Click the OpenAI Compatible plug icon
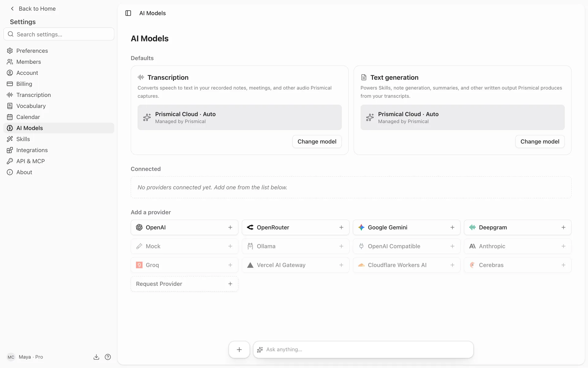588x368 pixels. pos(361,246)
